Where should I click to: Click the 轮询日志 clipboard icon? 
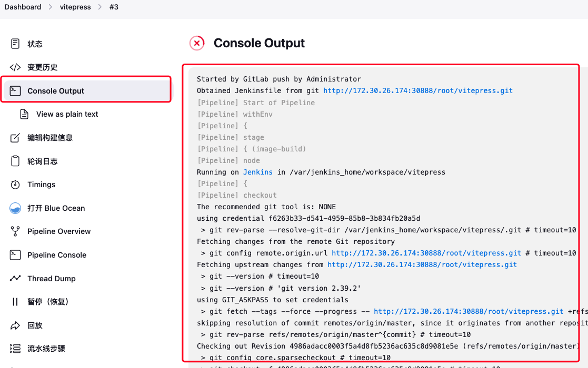pyautogui.click(x=15, y=161)
